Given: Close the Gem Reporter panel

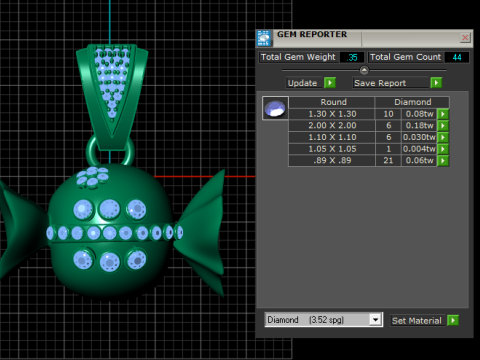Looking at the screenshot, I should (x=465, y=38).
